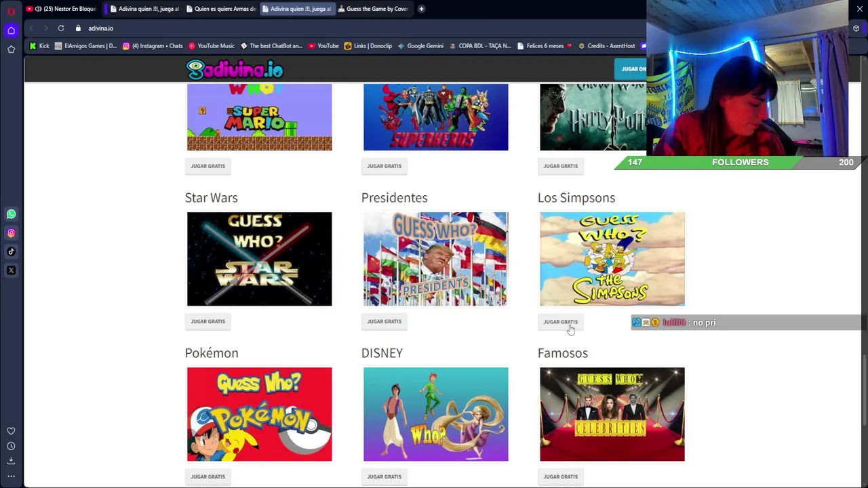This screenshot has height=488, width=868.
Task: Open TikTok from the Opera sidebar
Action: pyautogui.click(x=11, y=251)
